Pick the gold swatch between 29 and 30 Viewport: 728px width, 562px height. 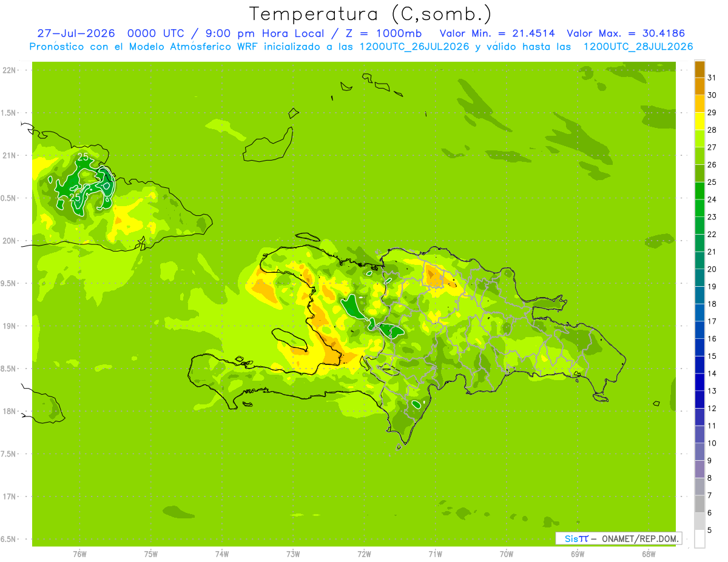[x=699, y=104]
